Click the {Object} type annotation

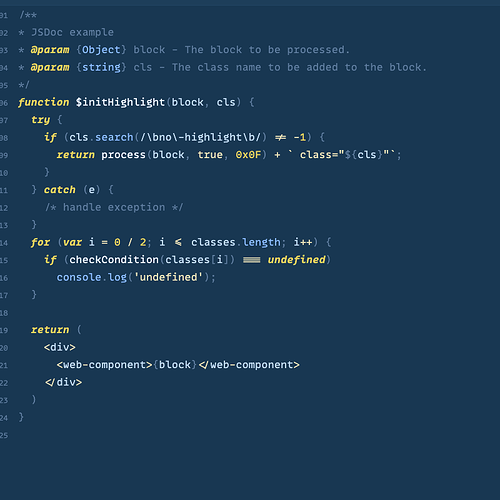click(x=101, y=50)
